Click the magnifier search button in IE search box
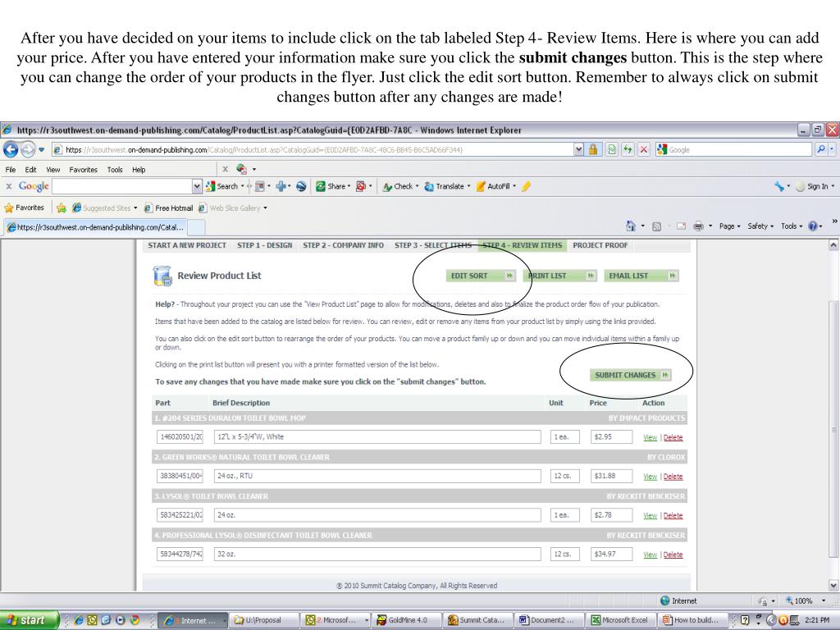Viewport: 840px width, 630px height. [x=820, y=149]
